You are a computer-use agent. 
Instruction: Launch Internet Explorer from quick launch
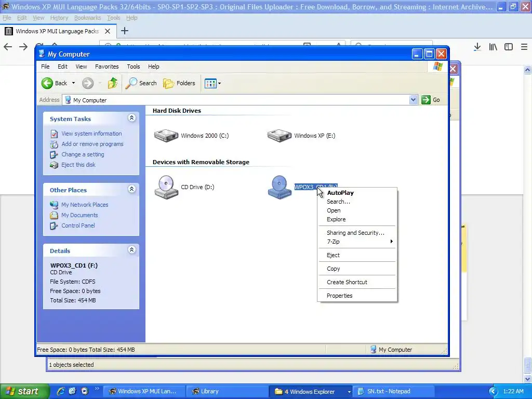point(61,391)
